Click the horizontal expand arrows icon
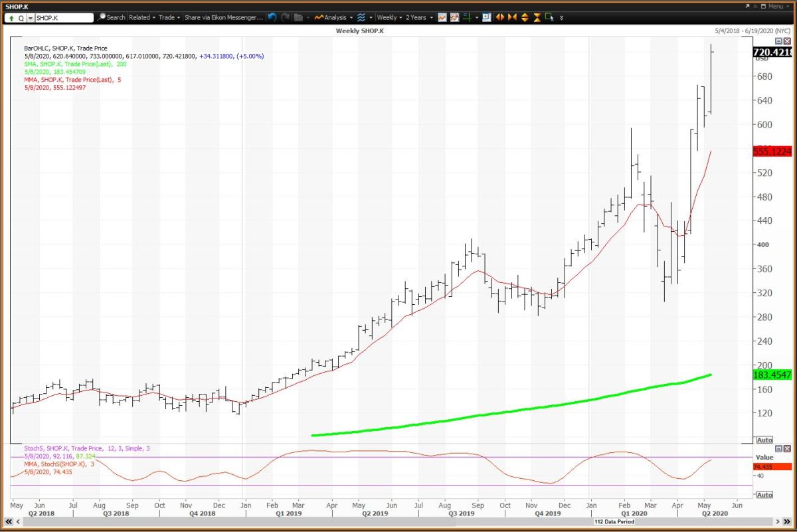 click(500, 17)
